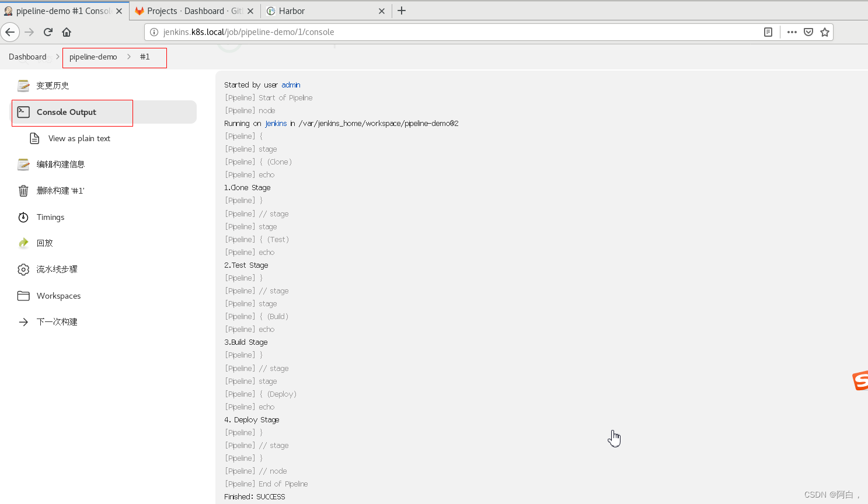Click the '2.Test Stage' output line
Viewport: 868px width, 504px height.
point(246,265)
